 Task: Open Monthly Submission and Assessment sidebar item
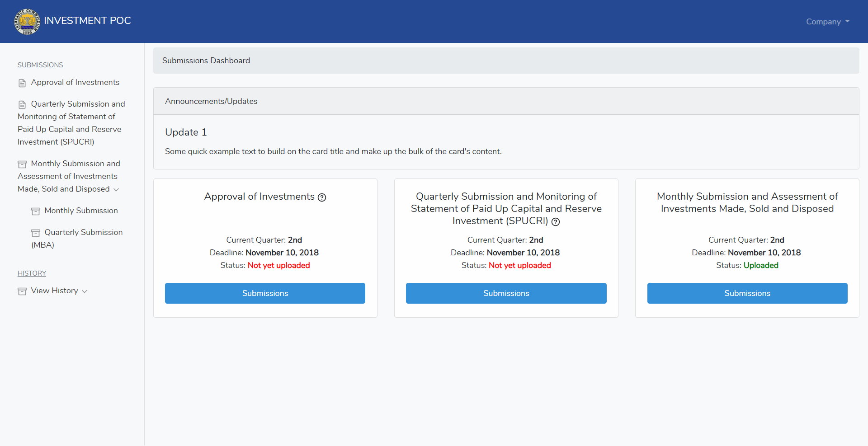pyautogui.click(x=69, y=176)
